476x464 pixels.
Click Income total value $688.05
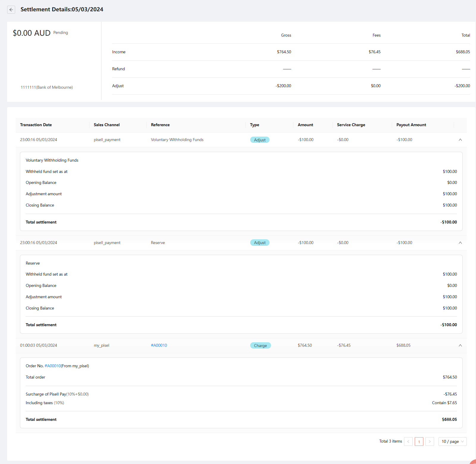463,52
